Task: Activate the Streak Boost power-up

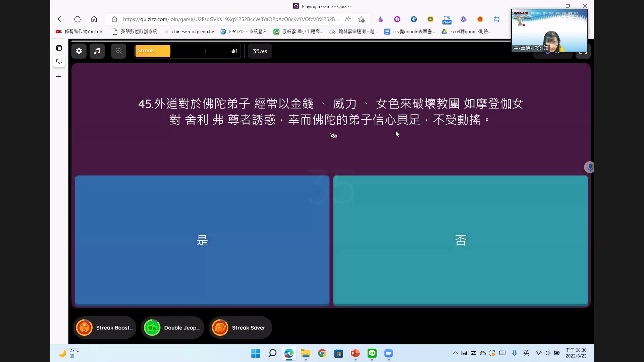Action: [105, 327]
